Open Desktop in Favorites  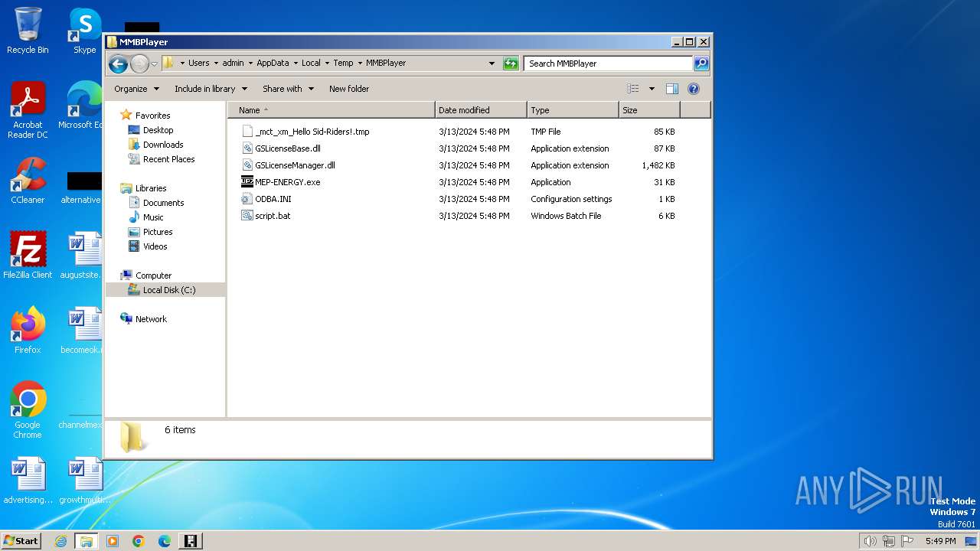coord(158,130)
